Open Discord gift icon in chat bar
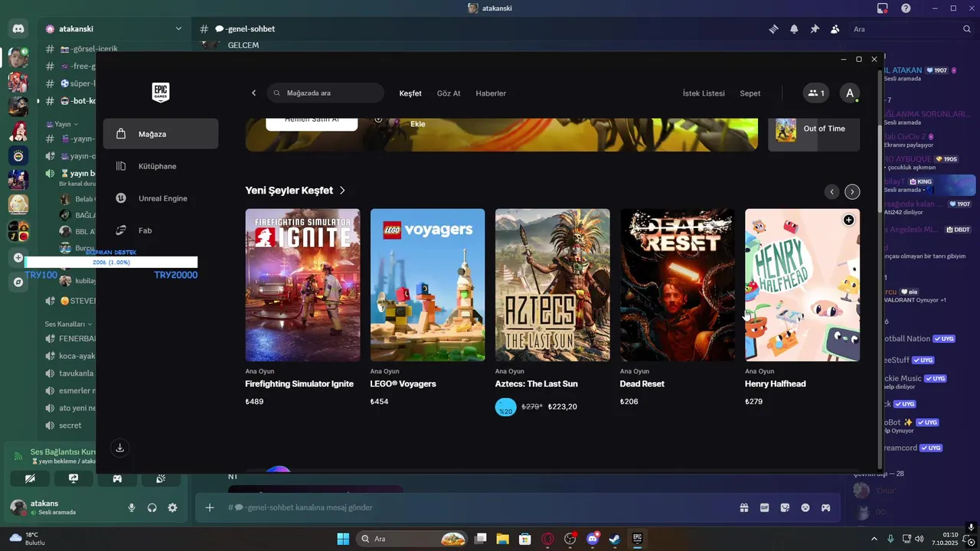The image size is (980, 551). point(743,507)
